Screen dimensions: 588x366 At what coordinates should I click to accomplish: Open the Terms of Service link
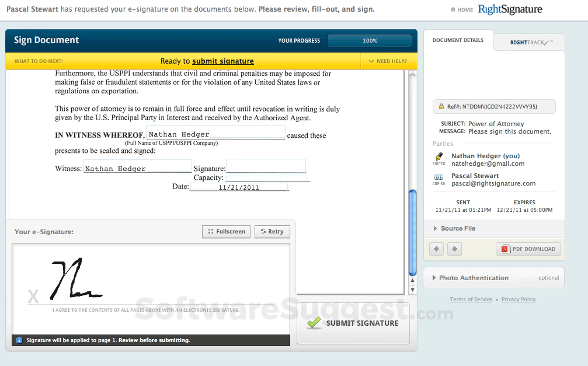(471, 299)
